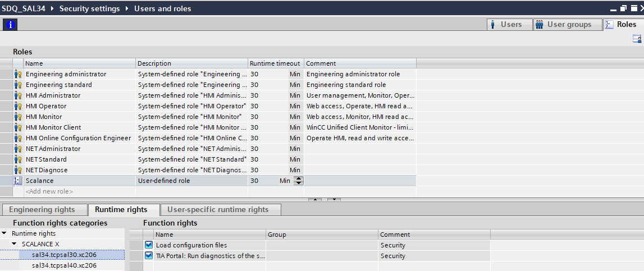Select sal34.tcpsal40.xc206 device in tree
644x271 pixels.
click(x=64, y=265)
